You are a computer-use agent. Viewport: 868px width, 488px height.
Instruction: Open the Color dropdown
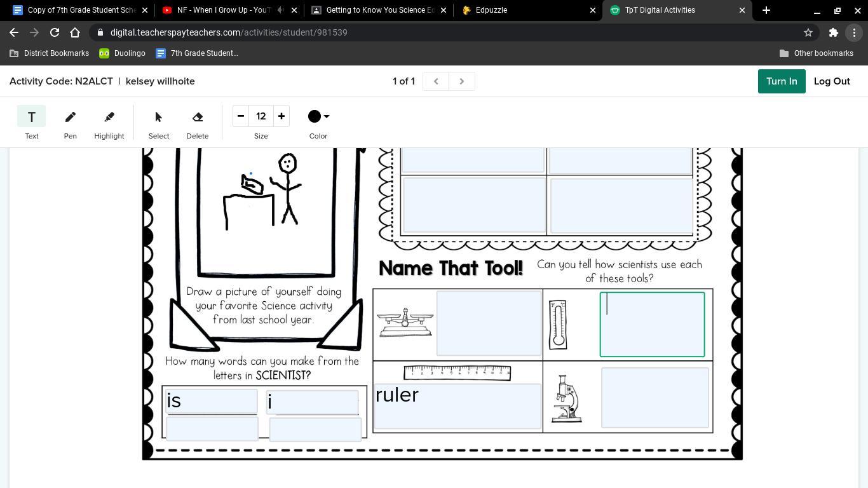[x=318, y=116]
